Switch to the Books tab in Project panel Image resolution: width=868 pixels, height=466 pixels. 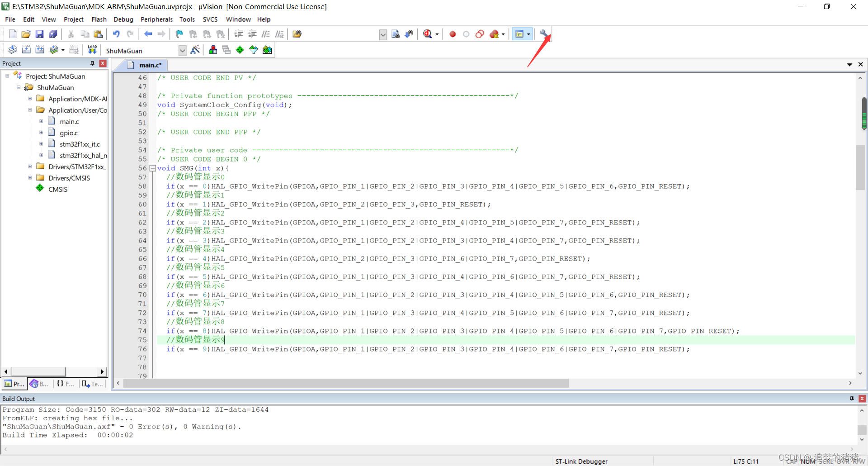(40, 384)
